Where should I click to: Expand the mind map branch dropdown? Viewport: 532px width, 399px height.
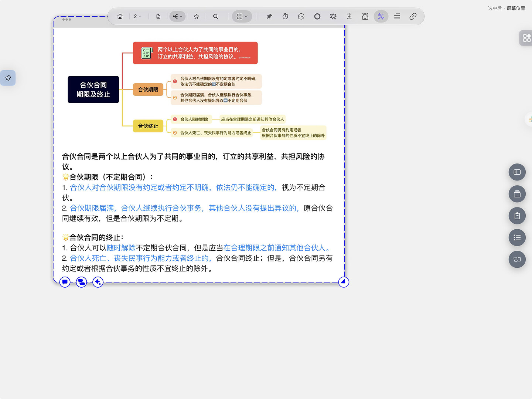point(177,17)
